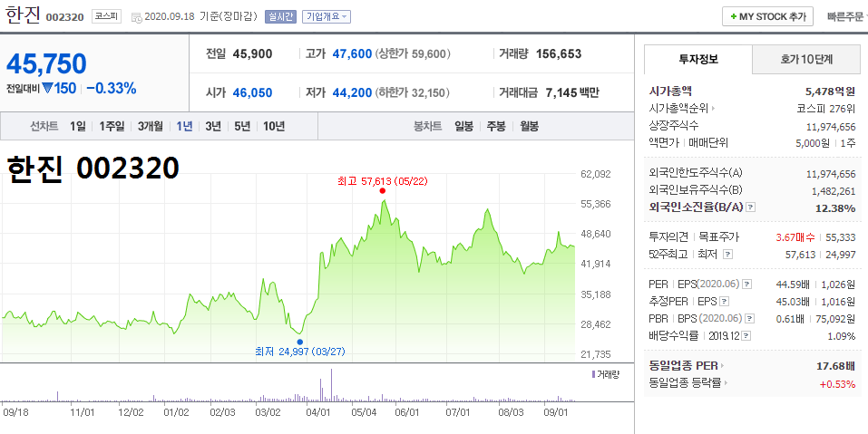Select the 3년 line chart range
868x434 pixels.
click(213, 126)
